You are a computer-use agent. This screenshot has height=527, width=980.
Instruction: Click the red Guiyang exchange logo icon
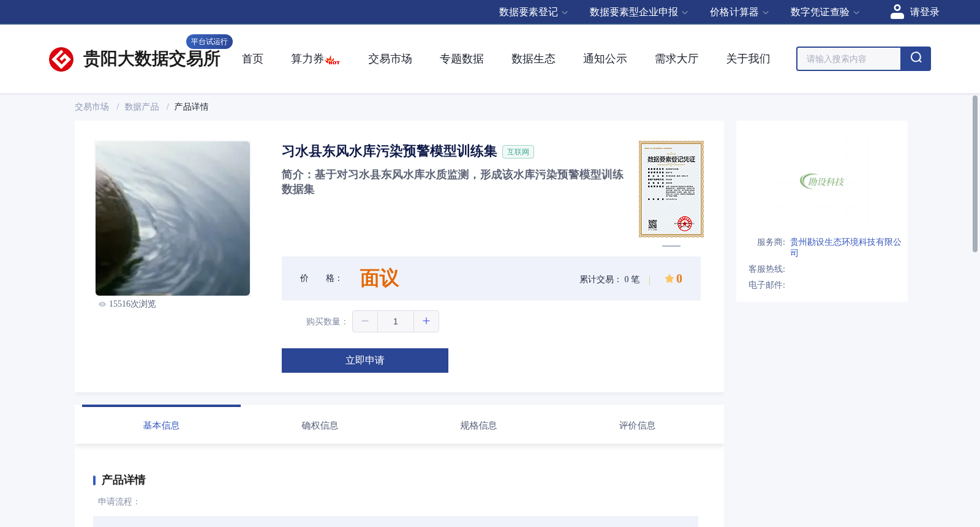[x=61, y=59]
